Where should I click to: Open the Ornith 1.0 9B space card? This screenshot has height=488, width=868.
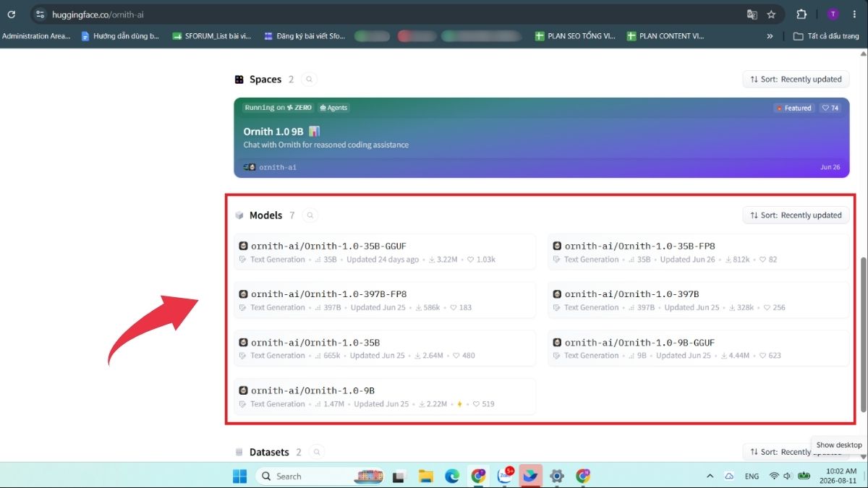pos(542,137)
